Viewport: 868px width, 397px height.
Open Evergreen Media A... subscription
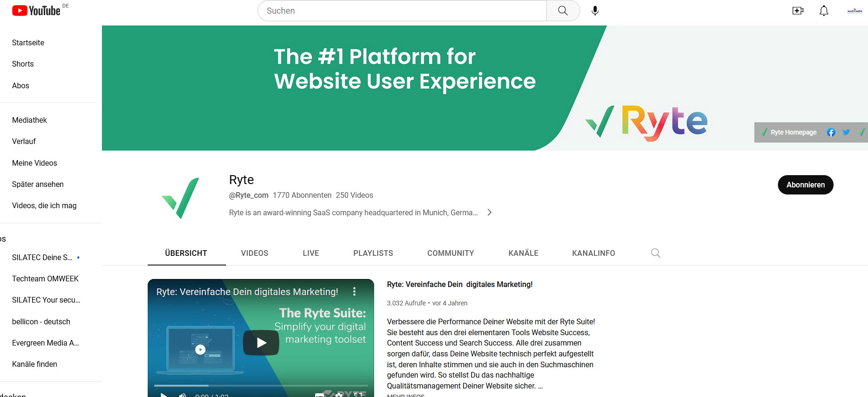point(46,343)
